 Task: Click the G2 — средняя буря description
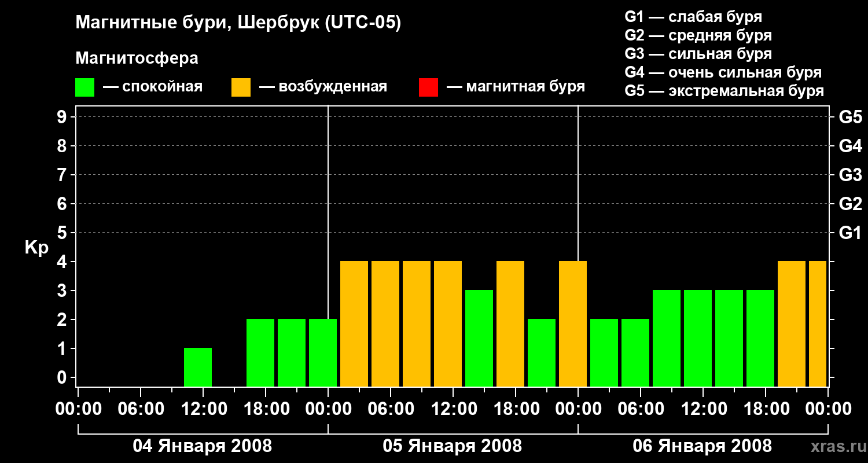698,35
